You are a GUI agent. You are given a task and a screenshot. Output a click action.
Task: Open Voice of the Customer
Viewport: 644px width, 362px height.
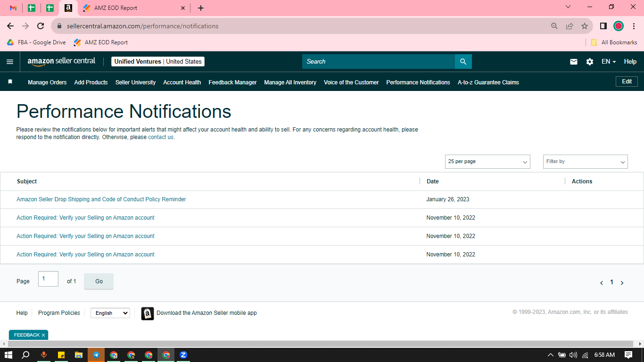click(351, 82)
